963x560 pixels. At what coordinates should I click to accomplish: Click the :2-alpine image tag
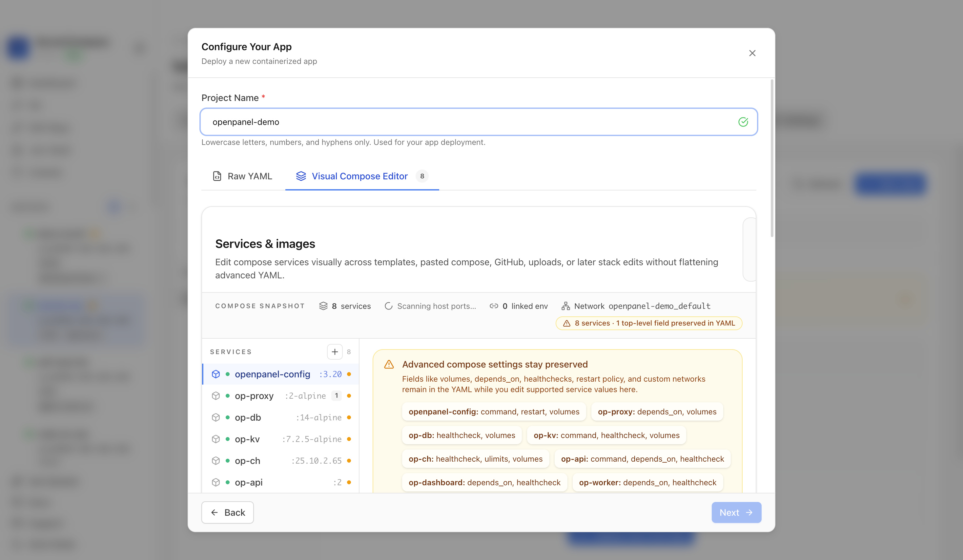(x=305, y=396)
